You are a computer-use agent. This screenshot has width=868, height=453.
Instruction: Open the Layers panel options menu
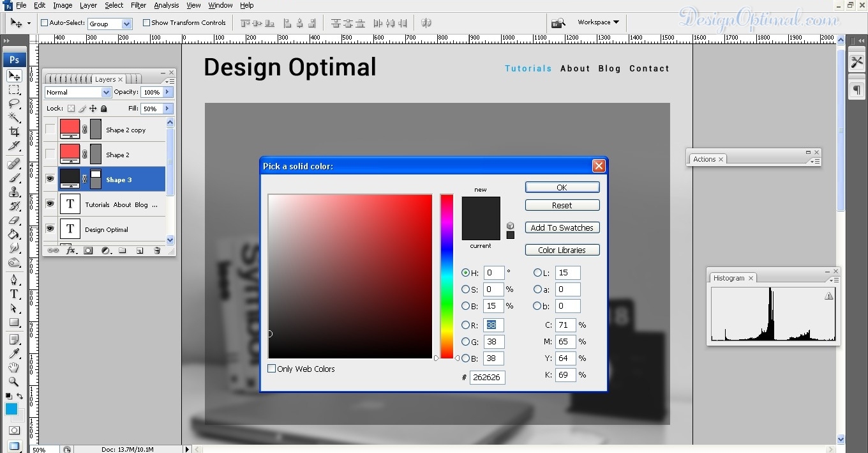click(x=169, y=82)
